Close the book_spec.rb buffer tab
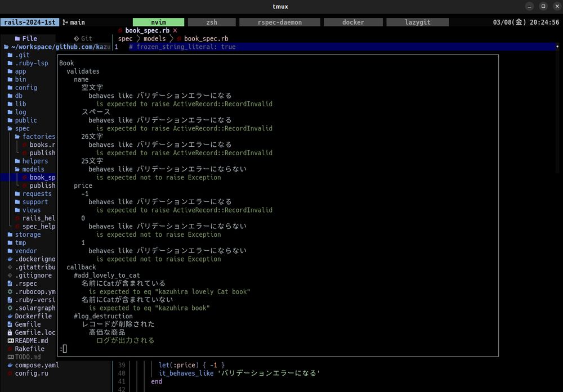The height and width of the screenshot is (392, 563). pos(175,30)
